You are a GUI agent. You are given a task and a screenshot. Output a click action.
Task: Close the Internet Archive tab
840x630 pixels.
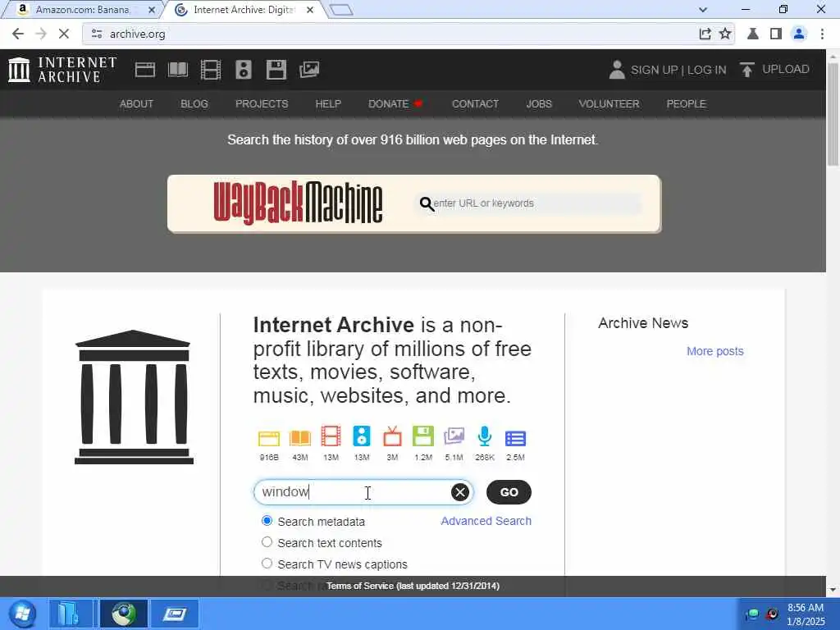coord(309,10)
